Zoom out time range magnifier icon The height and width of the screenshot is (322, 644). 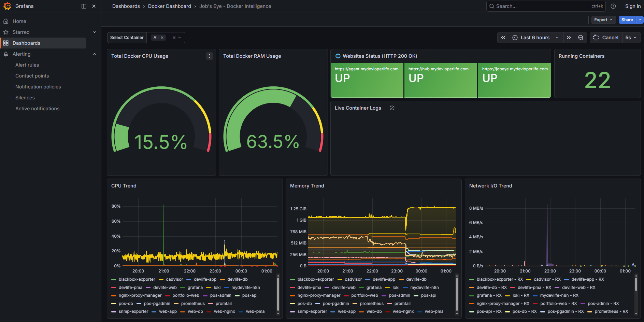[581, 38]
